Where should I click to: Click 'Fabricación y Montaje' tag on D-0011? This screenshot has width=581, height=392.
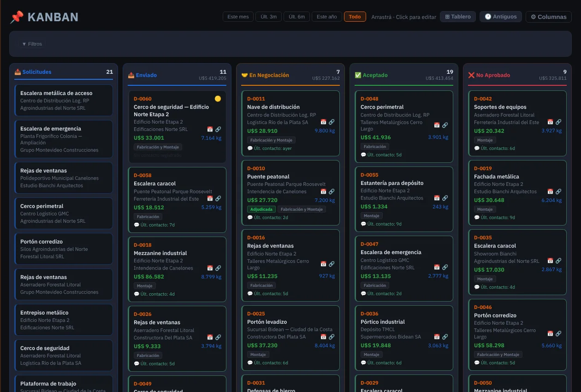[x=271, y=140]
